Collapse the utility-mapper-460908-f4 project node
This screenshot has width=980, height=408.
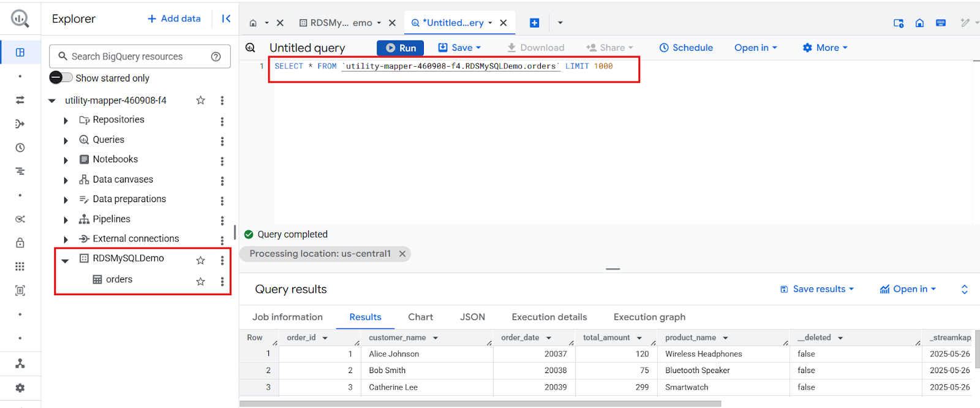coord(52,101)
